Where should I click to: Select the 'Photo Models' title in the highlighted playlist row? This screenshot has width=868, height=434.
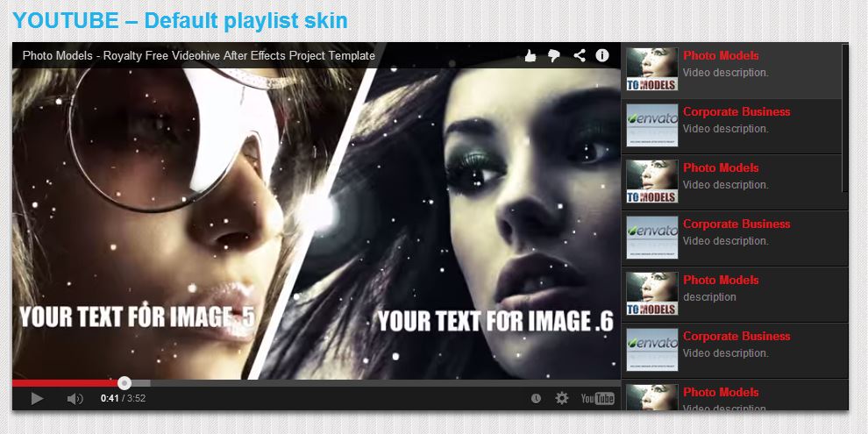click(x=721, y=55)
